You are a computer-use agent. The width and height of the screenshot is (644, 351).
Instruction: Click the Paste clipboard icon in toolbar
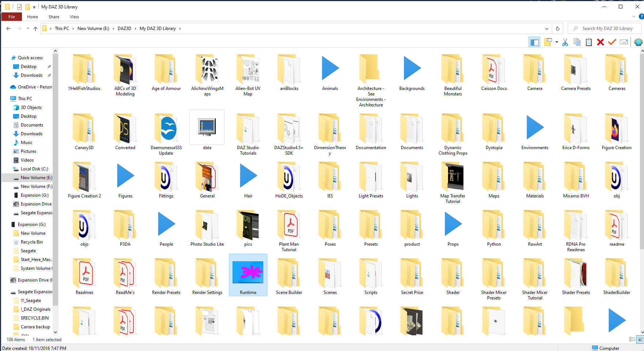coord(589,42)
